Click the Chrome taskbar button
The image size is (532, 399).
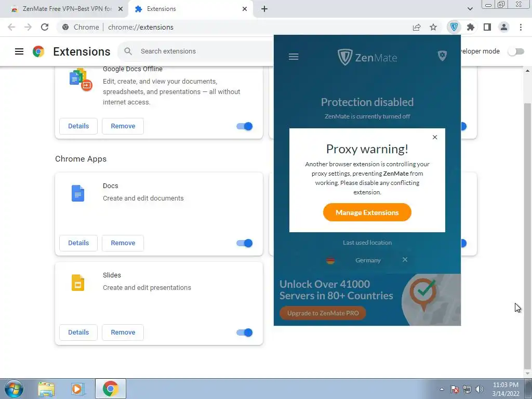pos(110,389)
